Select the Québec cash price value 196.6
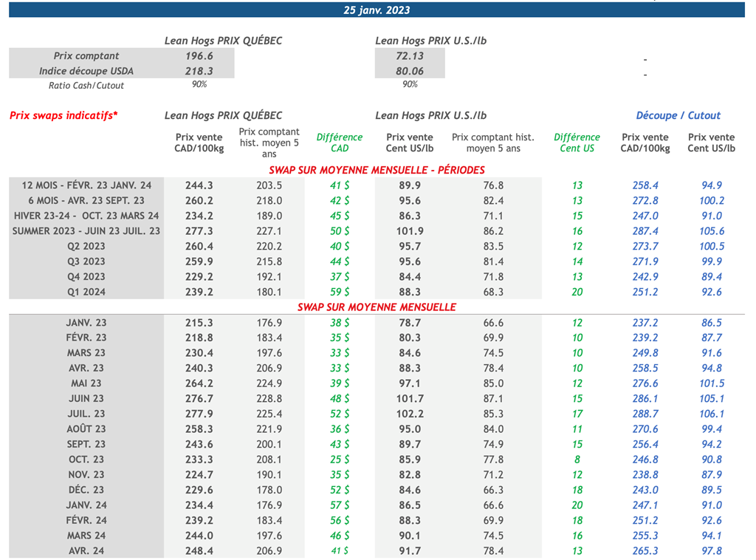The image size is (756, 560). 199,56
